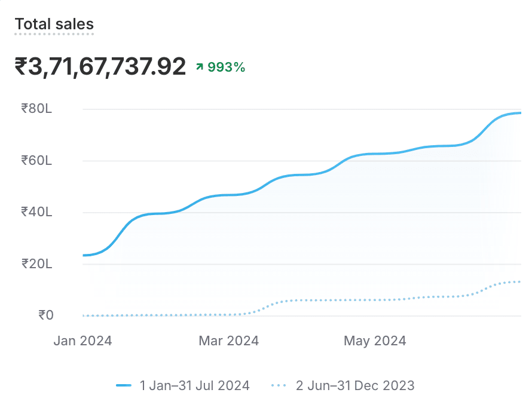The height and width of the screenshot is (411, 532).
Task: Click the total sales amount ₹3,71,67,737.92
Action: 99,66
